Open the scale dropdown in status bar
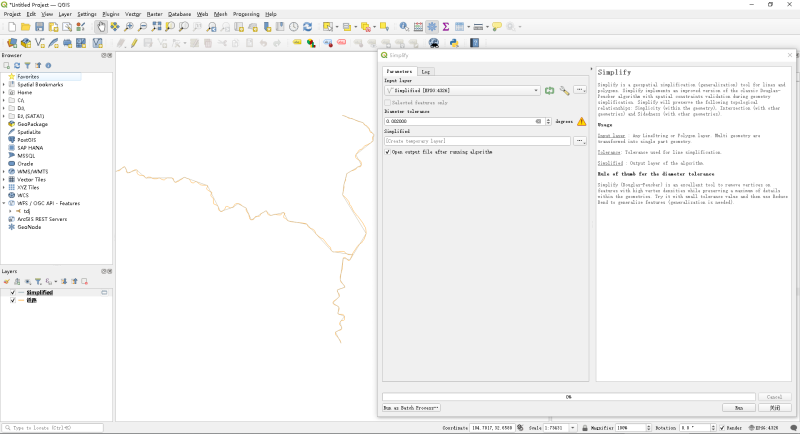 572,428
